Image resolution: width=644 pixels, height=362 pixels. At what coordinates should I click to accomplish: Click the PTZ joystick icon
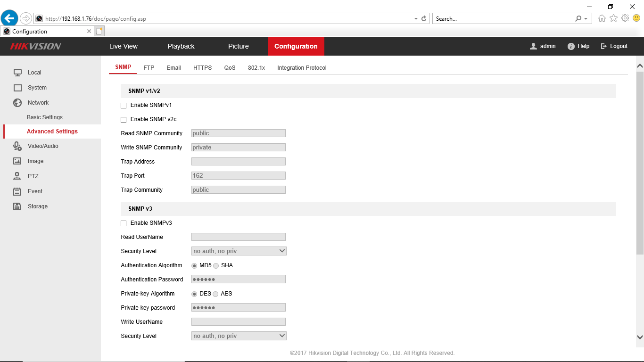[17, 176]
